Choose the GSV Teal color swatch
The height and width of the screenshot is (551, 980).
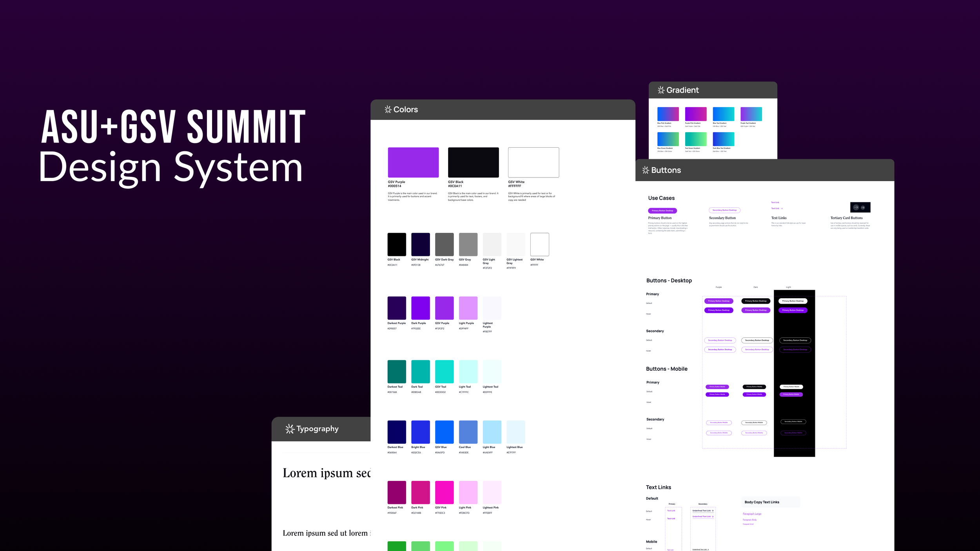pyautogui.click(x=444, y=371)
